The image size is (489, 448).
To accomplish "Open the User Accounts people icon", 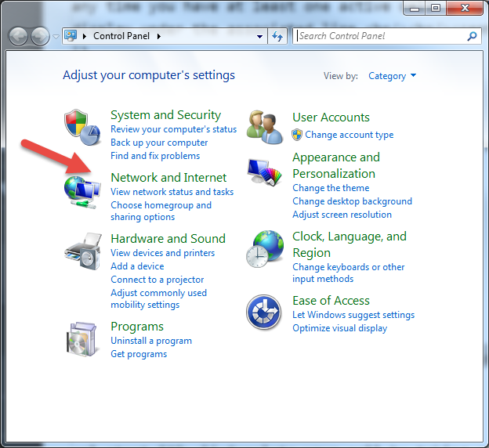I will [x=265, y=127].
